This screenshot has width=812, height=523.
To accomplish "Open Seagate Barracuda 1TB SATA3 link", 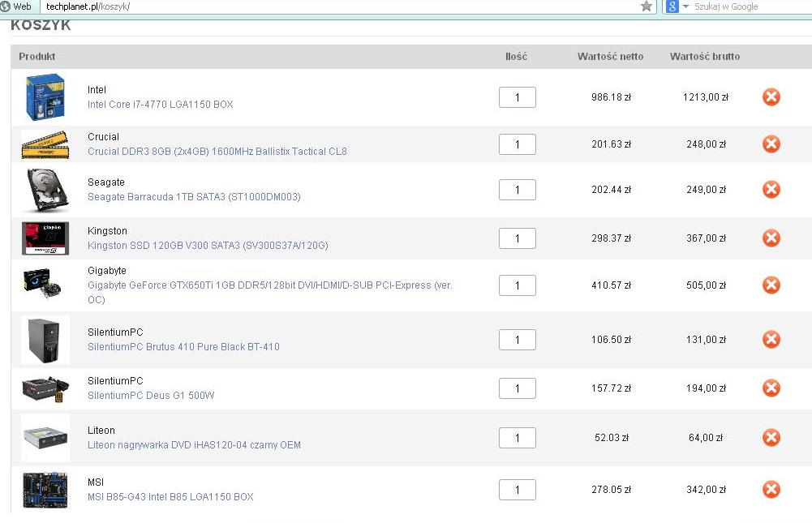I will pos(194,197).
